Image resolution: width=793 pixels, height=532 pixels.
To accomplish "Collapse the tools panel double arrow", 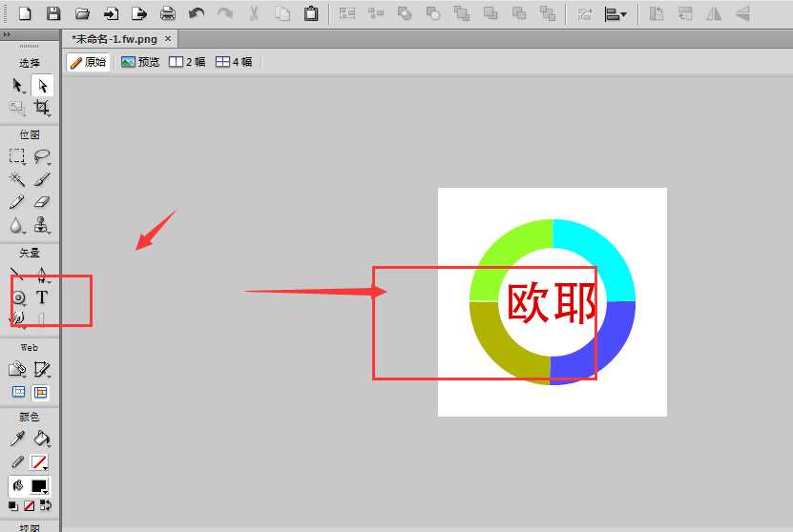I will (6, 34).
